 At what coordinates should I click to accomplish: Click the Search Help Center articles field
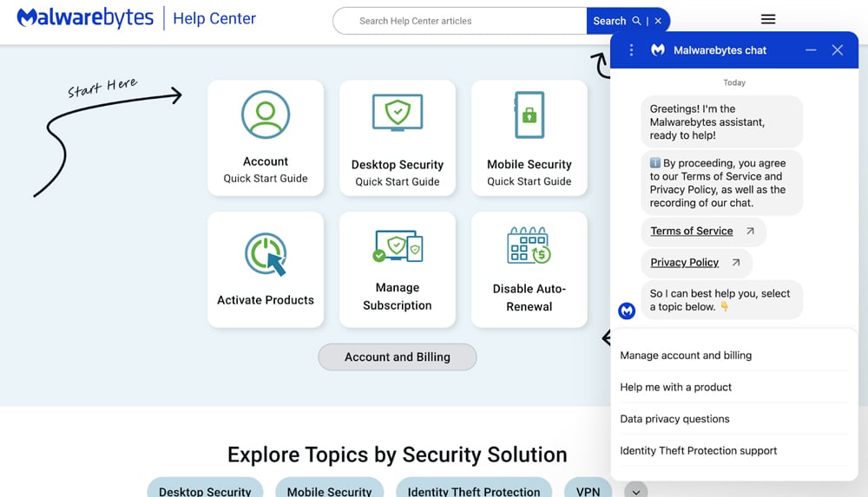460,21
